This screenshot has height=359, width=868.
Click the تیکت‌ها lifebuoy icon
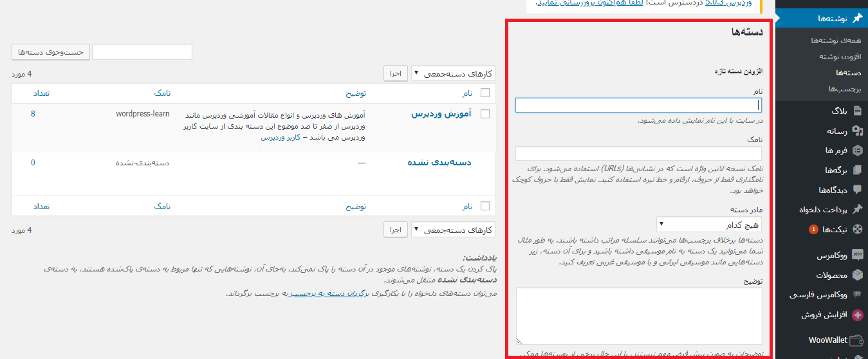pos(857,229)
